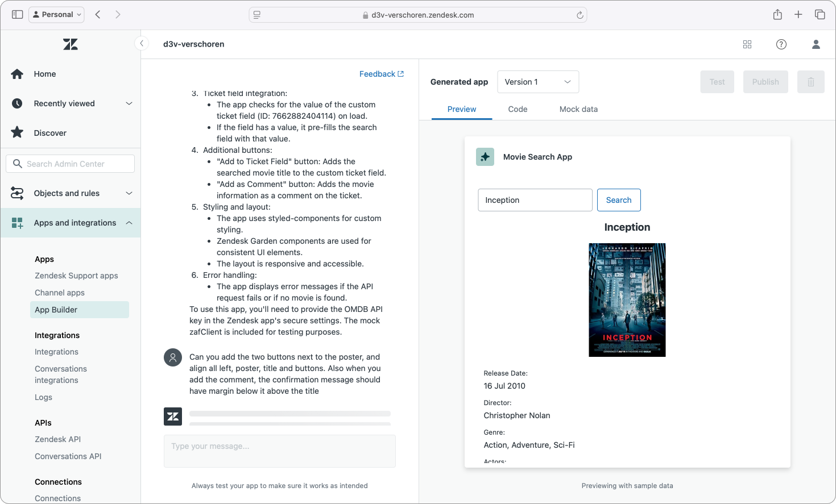Click the Movie Search App sparkle icon
The image size is (836, 504).
point(485,157)
